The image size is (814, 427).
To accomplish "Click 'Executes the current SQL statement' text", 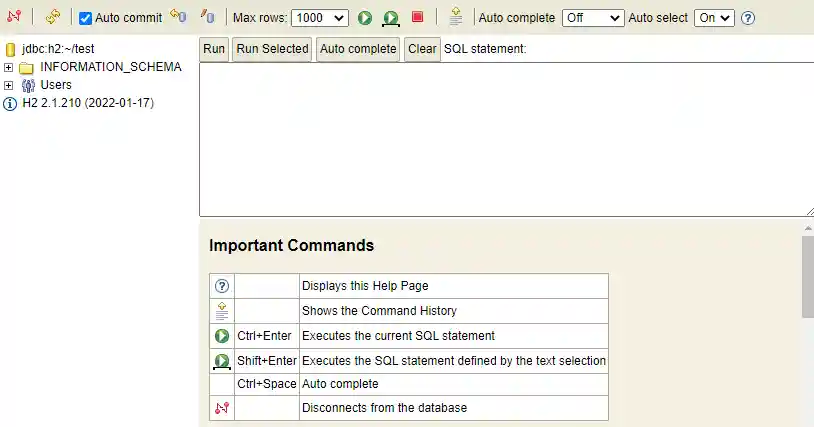I will (398, 336).
